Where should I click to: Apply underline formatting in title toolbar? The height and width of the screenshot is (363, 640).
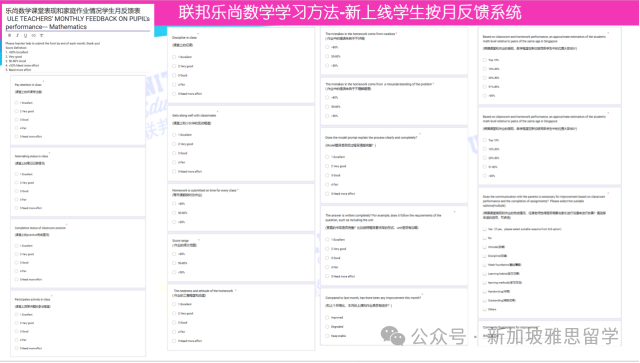tap(25, 36)
